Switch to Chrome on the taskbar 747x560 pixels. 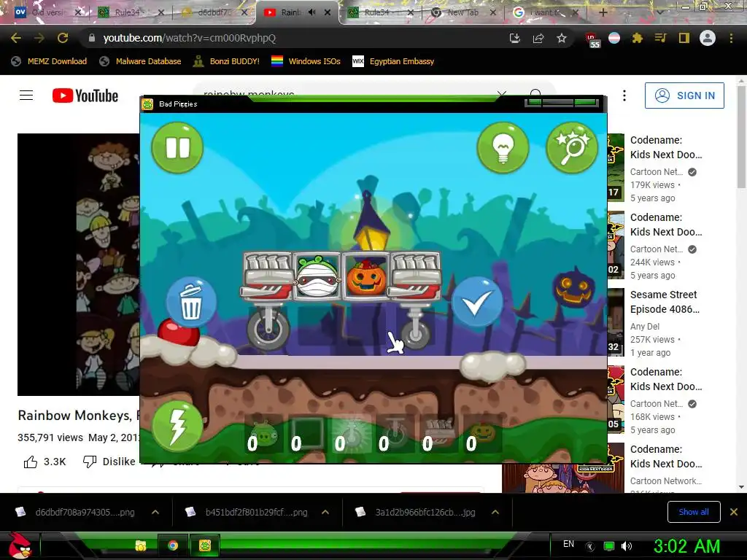[x=173, y=545]
